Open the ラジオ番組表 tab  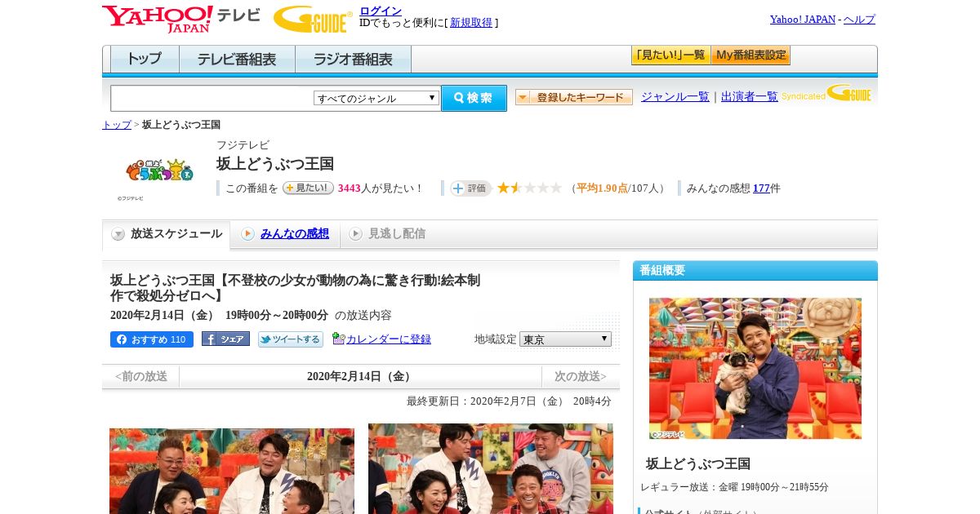click(353, 60)
